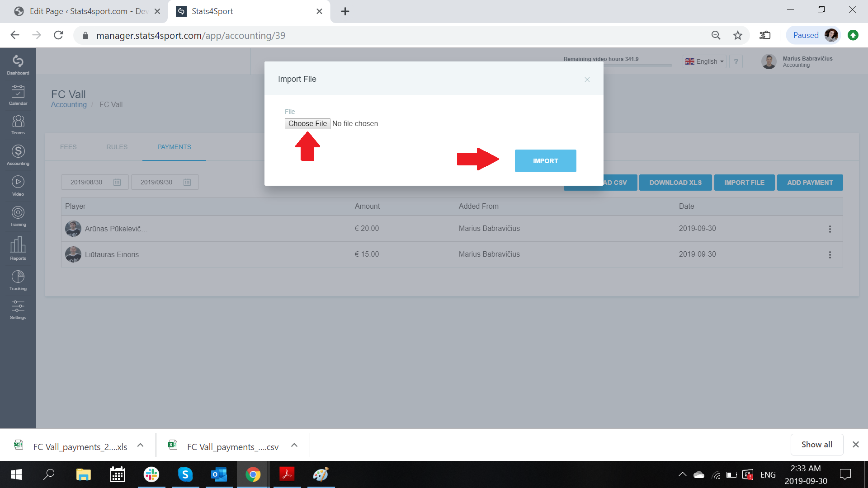The width and height of the screenshot is (868, 488).
Task: Open the Dashboard sidebar icon
Action: (x=18, y=65)
